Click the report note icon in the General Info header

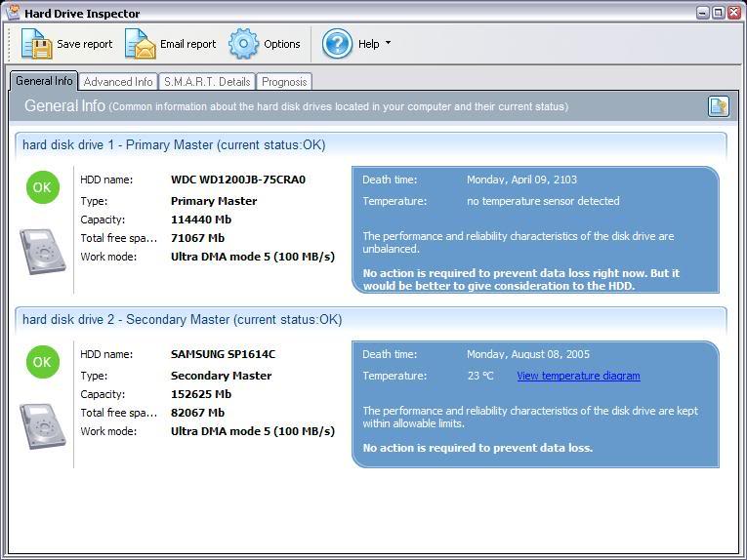pos(718,106)
